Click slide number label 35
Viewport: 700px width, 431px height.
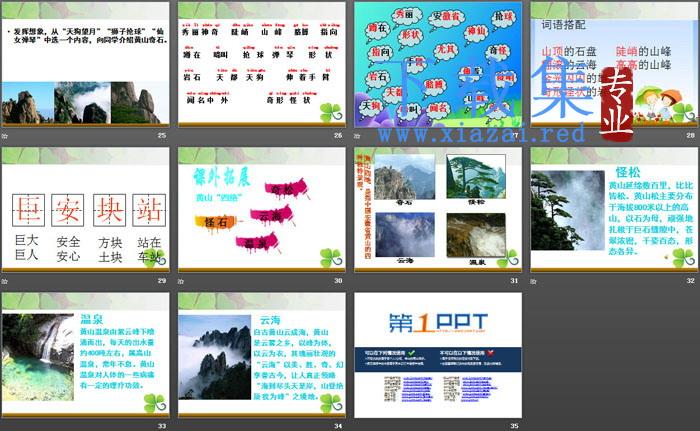(x=514, y=426)
